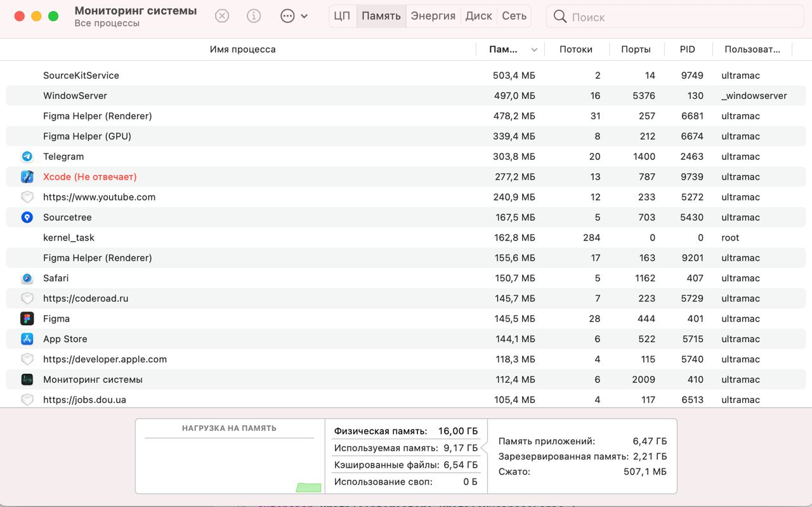This screenshot has height=507, width=812.
Task: Click the Xcode app icon in list
Action: (x=27, y=176)
